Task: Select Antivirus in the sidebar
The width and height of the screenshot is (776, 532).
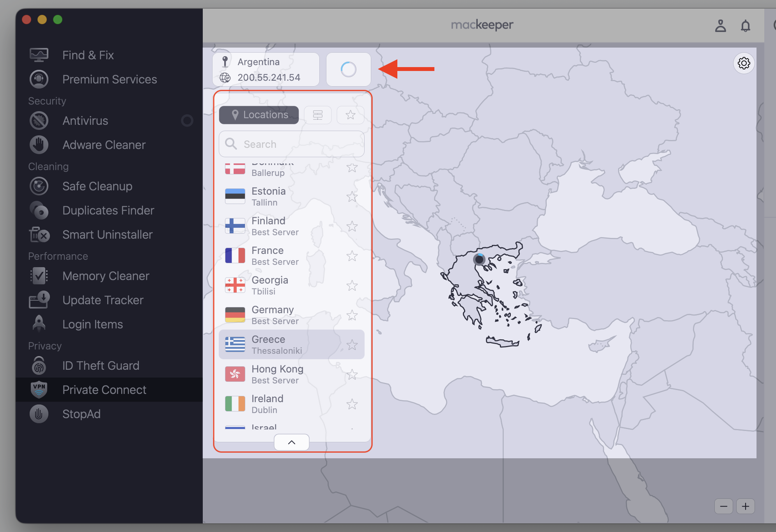Action: tap(109, 121)
